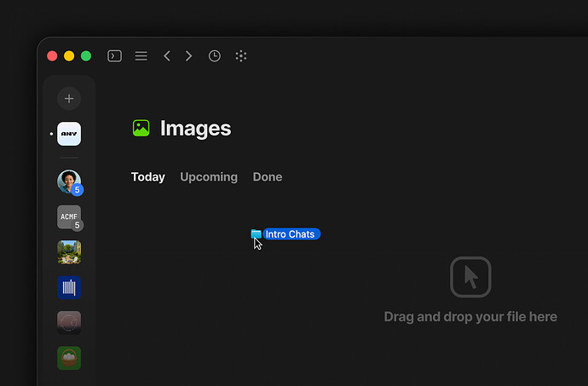Open the dotted grid icon in toolbar
Viewport: 588px width, 386px height.
point(241,56)
